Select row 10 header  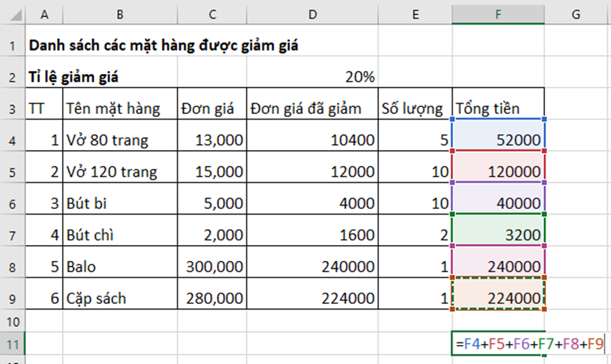coord(13,322)
